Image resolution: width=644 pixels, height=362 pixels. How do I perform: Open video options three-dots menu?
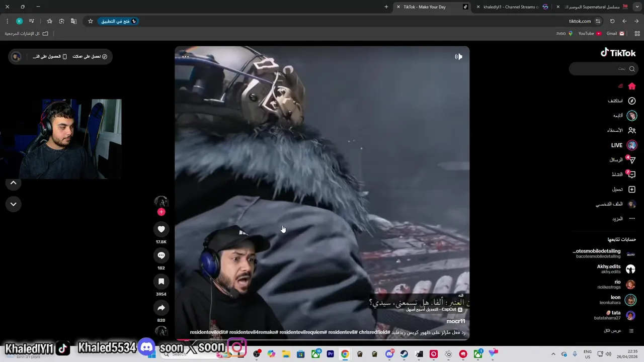(185, 57)
